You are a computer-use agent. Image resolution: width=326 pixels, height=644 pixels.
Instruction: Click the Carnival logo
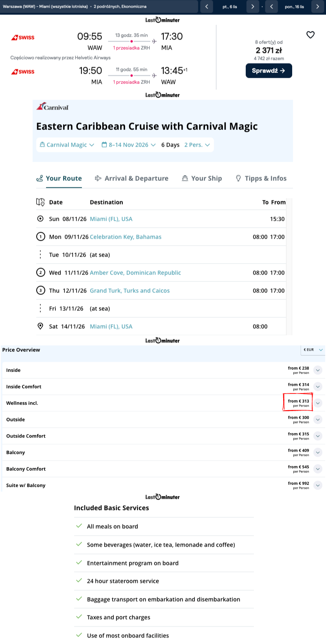(x=53, y=107)
